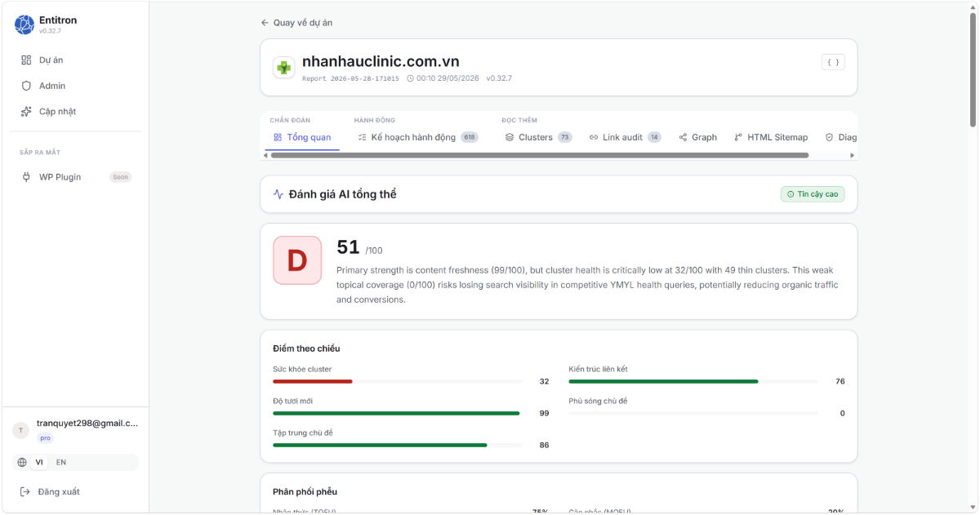
Task: Click the clock icon beside report time
Action: [x=410, y=79]
